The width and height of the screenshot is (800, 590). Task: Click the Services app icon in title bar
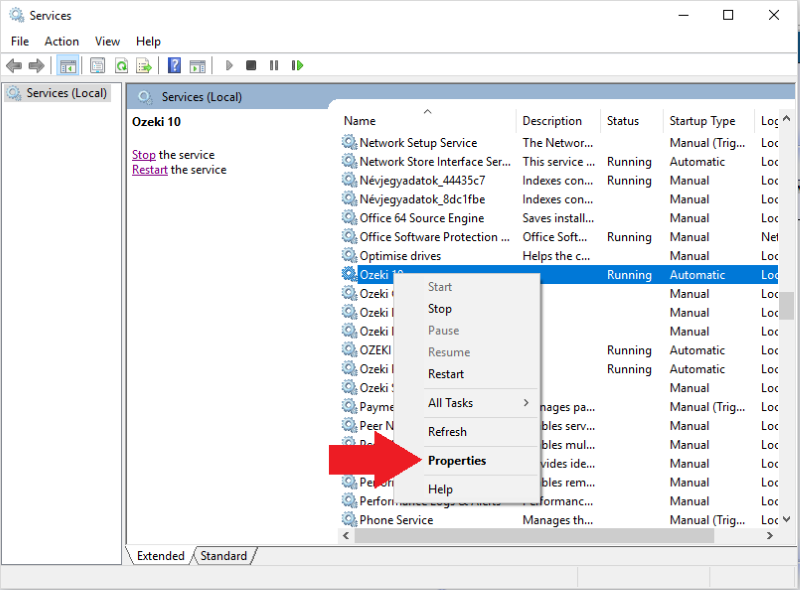pyautogui.click(x=16, y=15)
